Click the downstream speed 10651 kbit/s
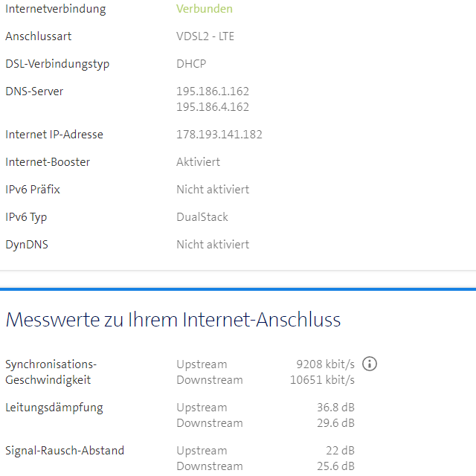 point(322,380)
